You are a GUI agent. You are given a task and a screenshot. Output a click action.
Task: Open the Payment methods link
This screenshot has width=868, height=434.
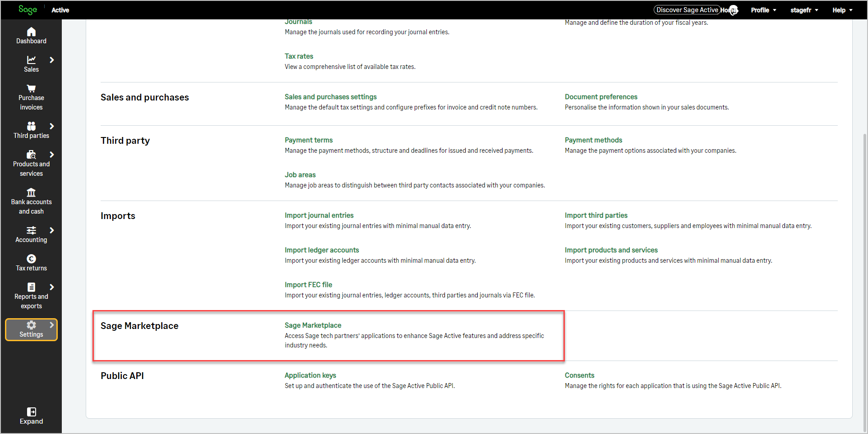pyautogui.click(x=593, y=140)
